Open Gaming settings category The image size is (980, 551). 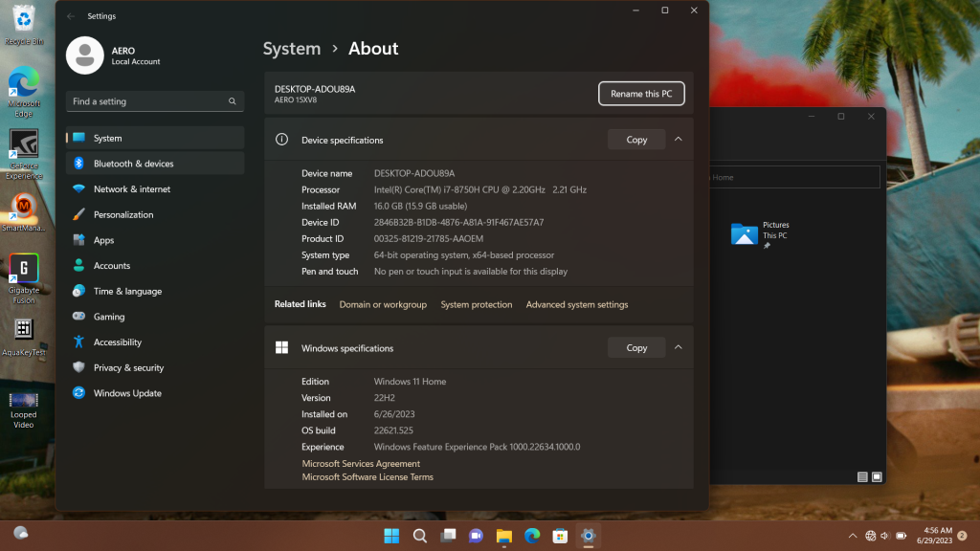155,317
